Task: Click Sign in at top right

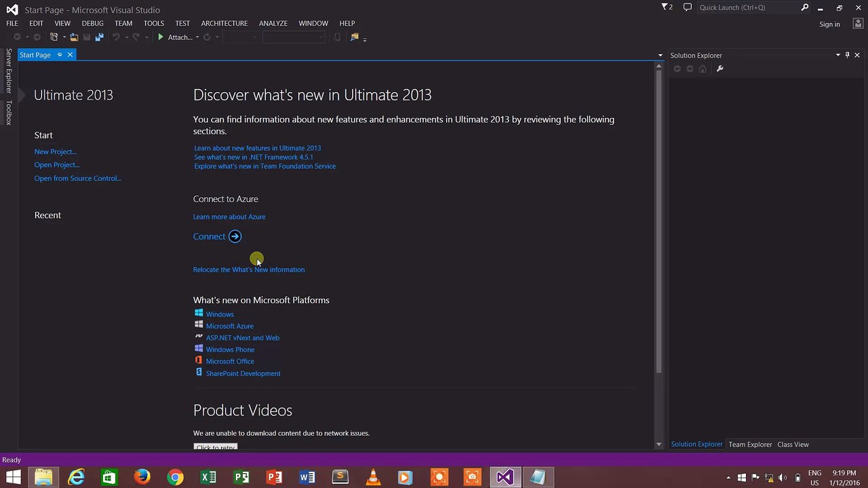Action: tap(829, 24)
